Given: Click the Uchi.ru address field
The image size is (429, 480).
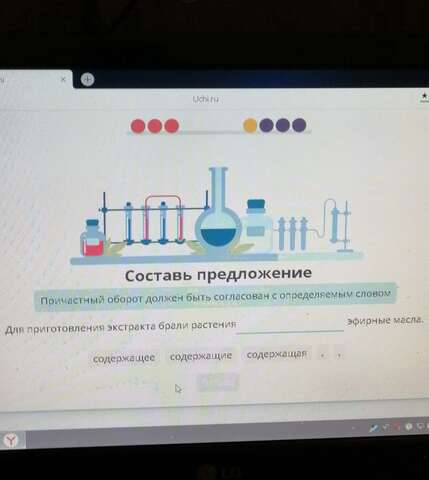Looking at the screenshot, I should tap(207, 99).
